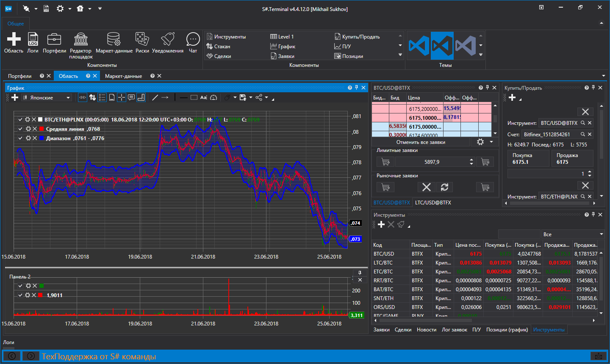Open the Новости tab at the bottom
Image resolution: width=610 pixels, height=364 pixels.
427,329
